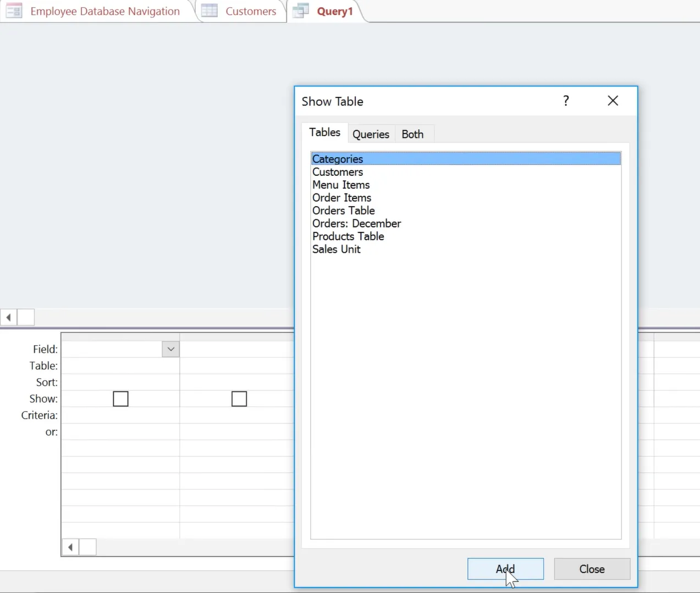Switch to the Both tab

pos(412,134)
